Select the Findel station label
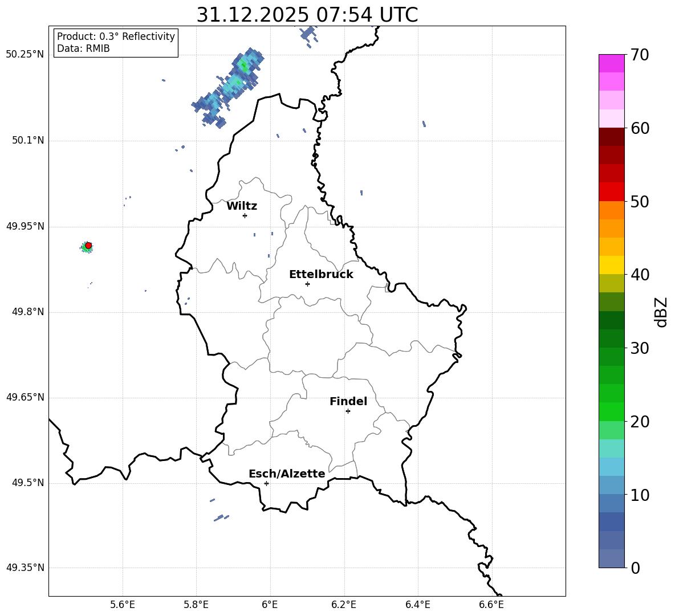This screenshot has width=675, height=616. point(348,401)
